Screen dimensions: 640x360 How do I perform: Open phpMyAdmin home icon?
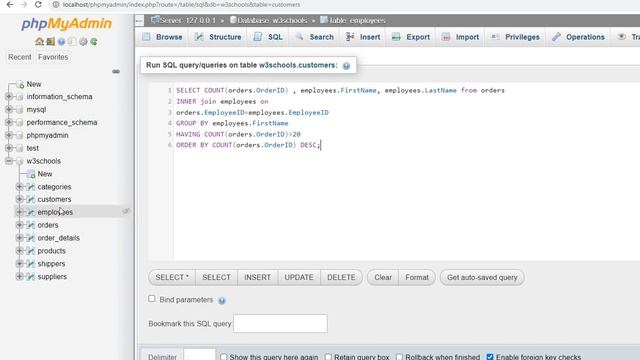(x=40, y=42)
